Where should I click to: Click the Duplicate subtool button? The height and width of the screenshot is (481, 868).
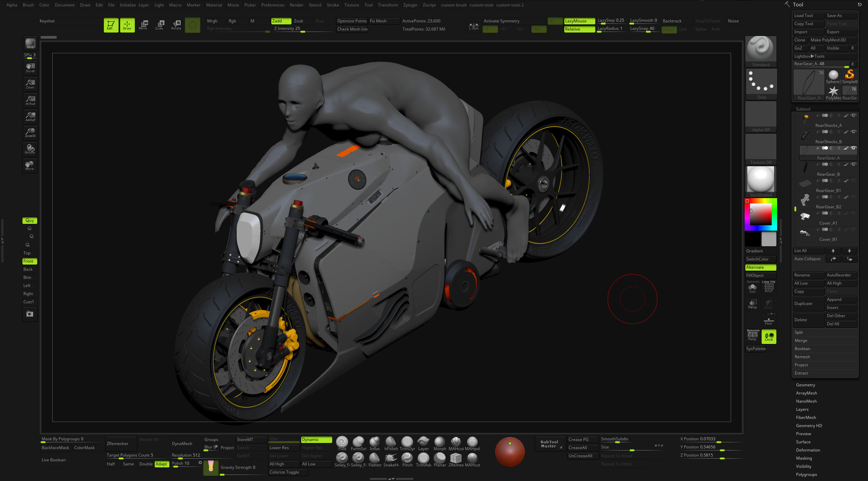click(809, 304)
